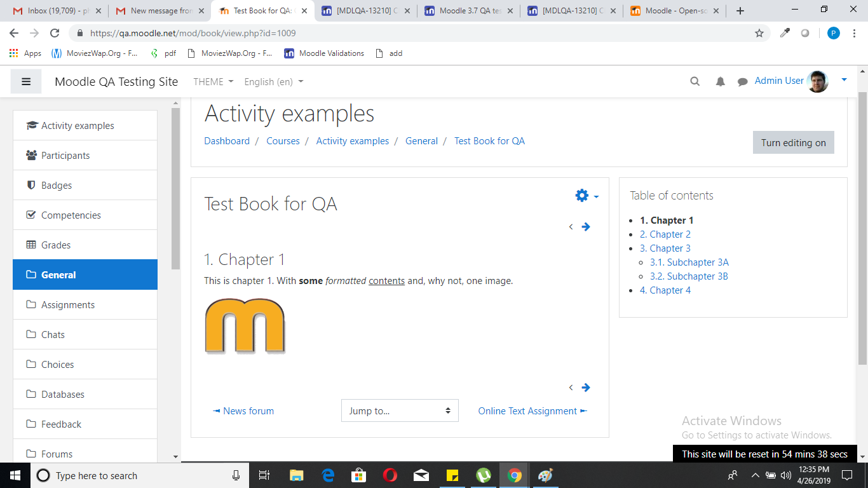Click the bottom next-chapter blue arrow
868x488 pixels.
click(x=586, y=388)
